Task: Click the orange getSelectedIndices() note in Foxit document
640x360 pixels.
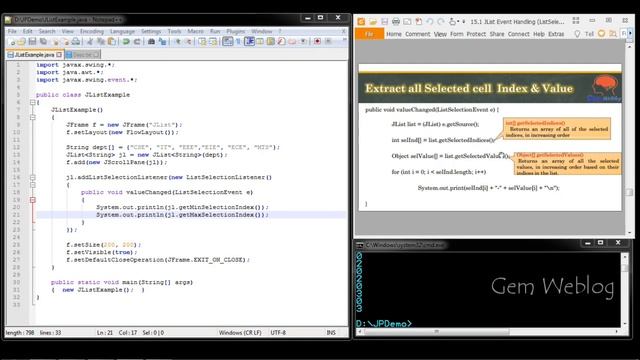Action: click(557, 129)
